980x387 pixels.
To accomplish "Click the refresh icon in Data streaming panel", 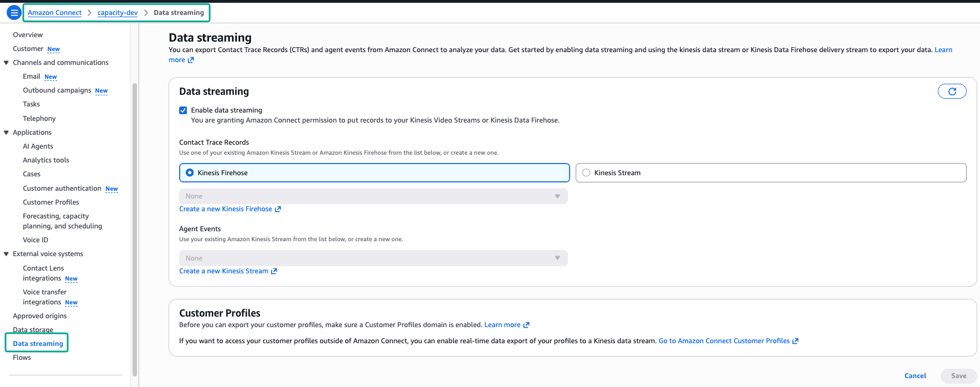I will 952,91.
